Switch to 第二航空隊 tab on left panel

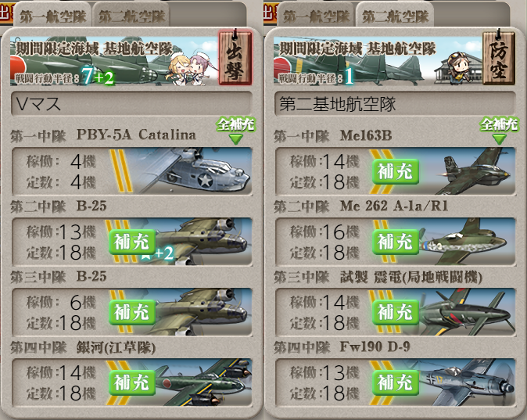[131, 16]
